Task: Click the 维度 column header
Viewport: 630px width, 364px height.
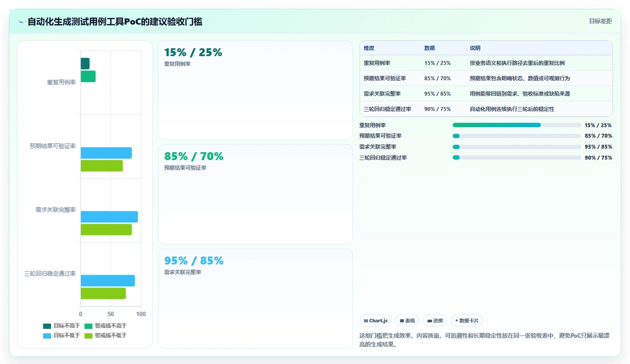Action: 369,48
